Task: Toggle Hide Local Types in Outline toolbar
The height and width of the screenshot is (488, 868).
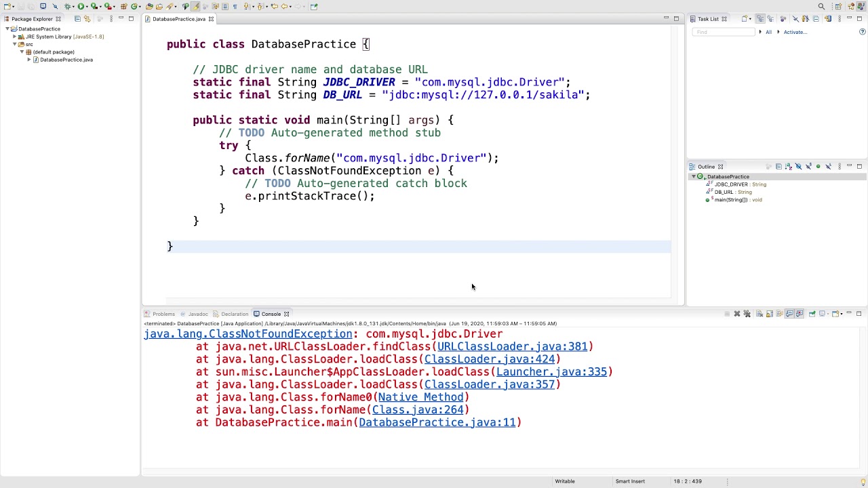Action: [829, 167]
